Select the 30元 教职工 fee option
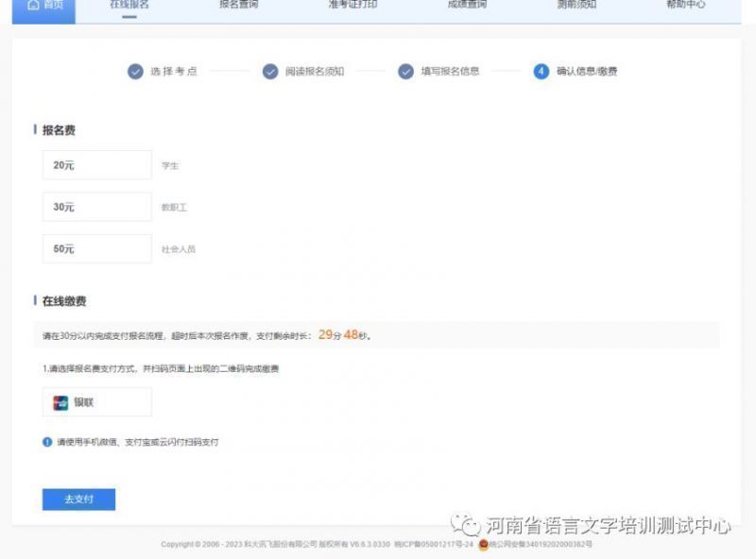 tap(96, 206)
